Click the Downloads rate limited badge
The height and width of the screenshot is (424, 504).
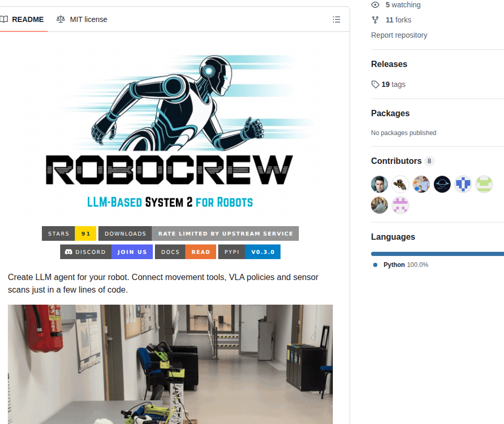coord(198,233)
